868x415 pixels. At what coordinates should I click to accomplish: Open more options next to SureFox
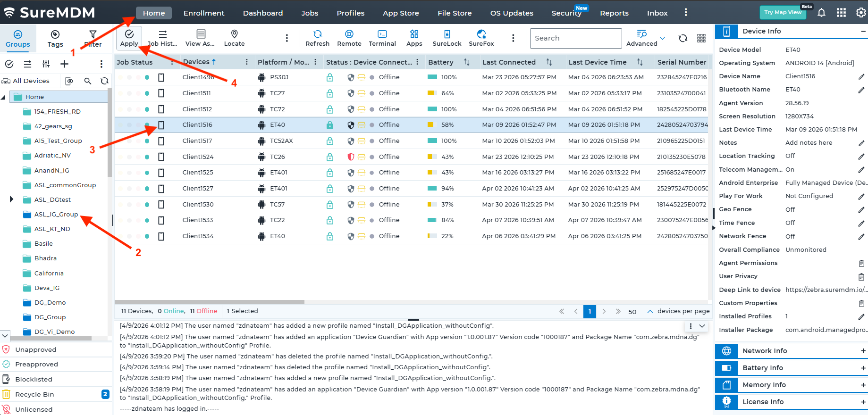pyautogui.click(x=513, y=38)
